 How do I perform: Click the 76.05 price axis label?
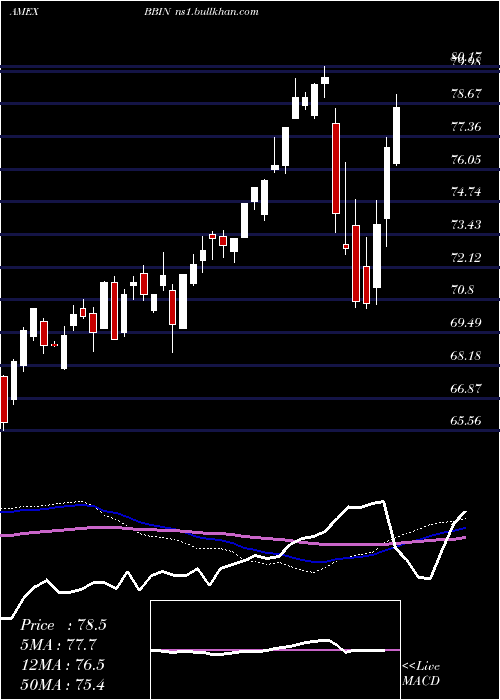pos(466,159)
